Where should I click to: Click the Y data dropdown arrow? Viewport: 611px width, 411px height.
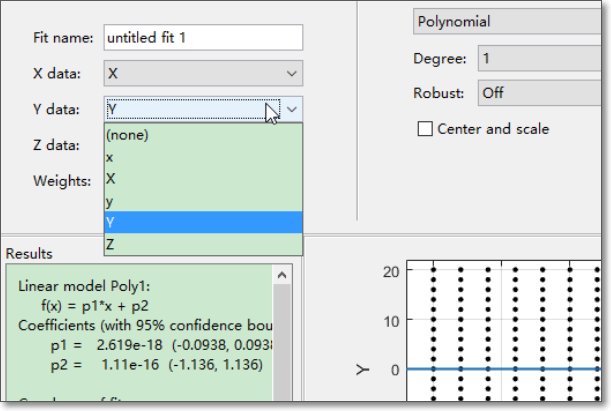[x=291, y=109]
